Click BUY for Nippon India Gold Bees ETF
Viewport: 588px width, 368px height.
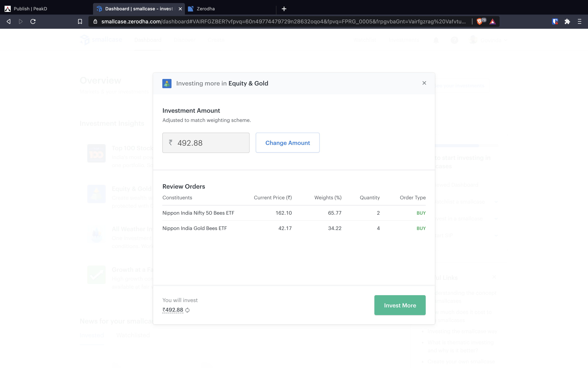click(x=421, y=228)
